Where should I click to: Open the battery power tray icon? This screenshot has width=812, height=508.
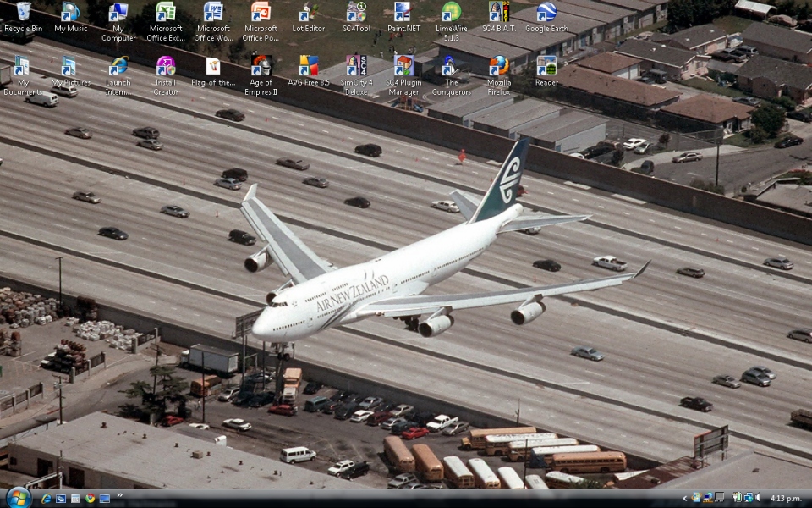[x=738, y=497]
